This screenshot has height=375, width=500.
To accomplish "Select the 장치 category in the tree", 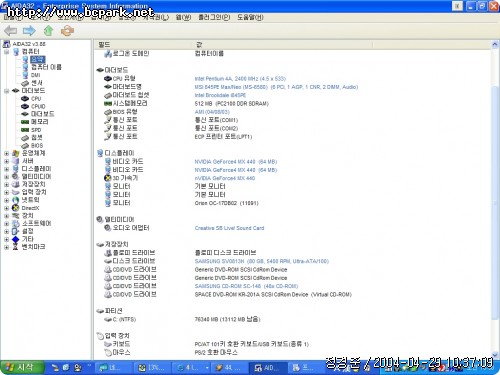I will 28,215.
